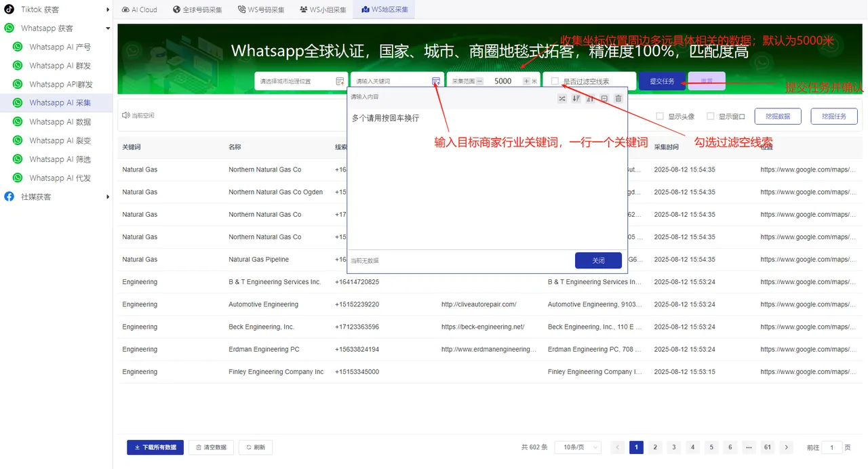Screen dimensions: 868x469
Task: Click the 下载所有数据 button
Action: 155,447
